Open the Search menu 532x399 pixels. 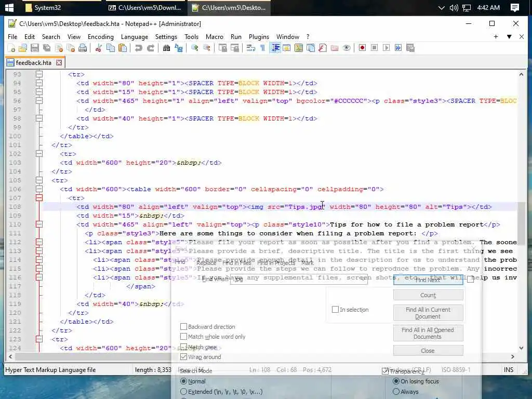pyautogui.click(x=51, y=37)
